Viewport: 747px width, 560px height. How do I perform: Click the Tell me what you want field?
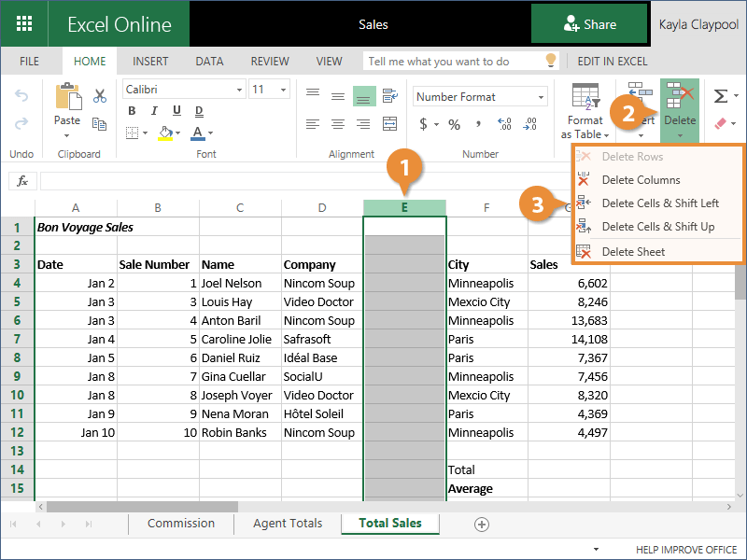[451, 62]
